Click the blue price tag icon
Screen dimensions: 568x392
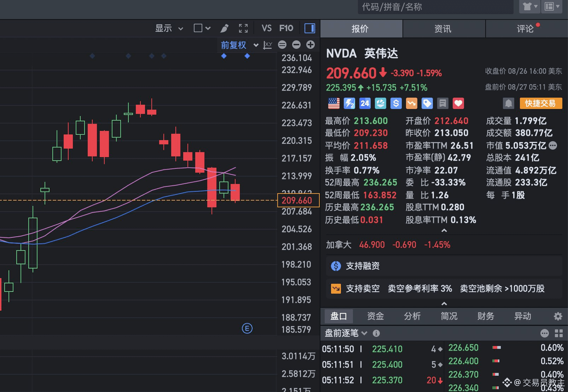[x=427, y=103]
